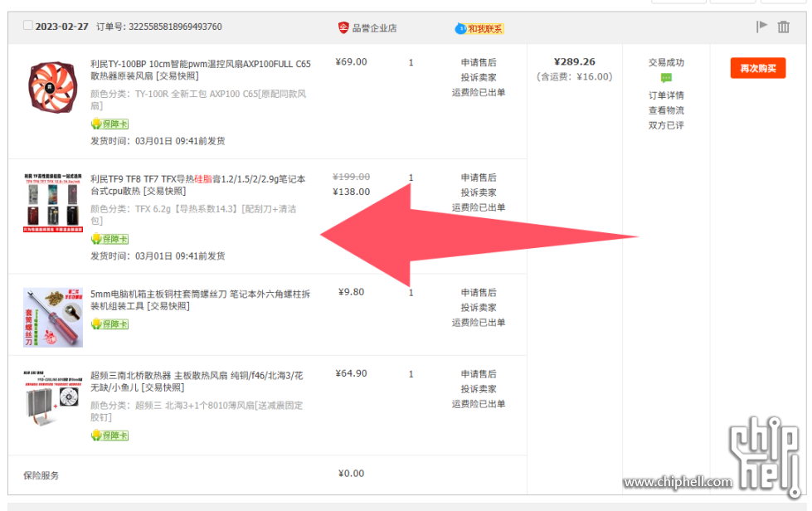This screenshot has height=511, width=812.
Task: Open 双方已评 link
Action: pos(666,125)
